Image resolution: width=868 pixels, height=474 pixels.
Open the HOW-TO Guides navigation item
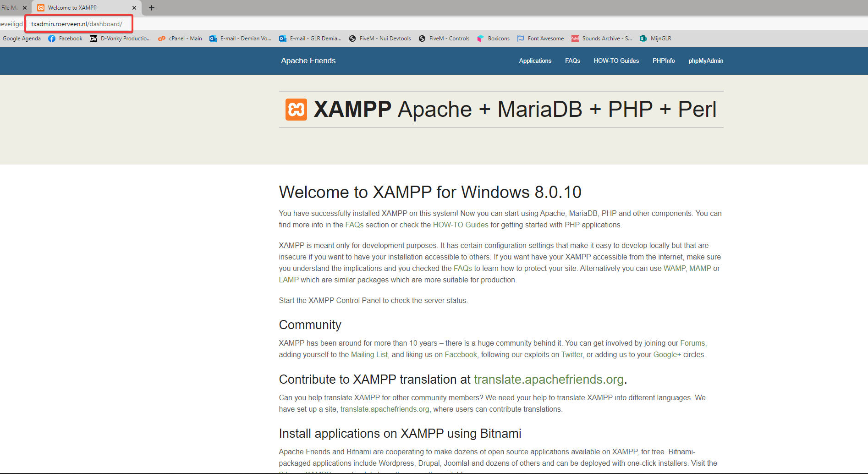pyautogui.click(x=616, y=61)
